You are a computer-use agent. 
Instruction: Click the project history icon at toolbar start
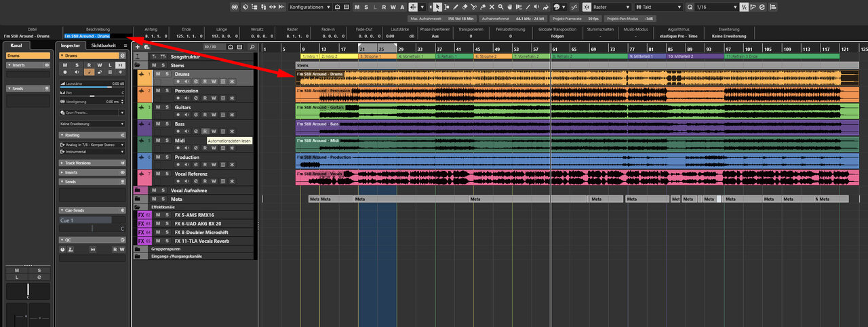pos(235,7)
